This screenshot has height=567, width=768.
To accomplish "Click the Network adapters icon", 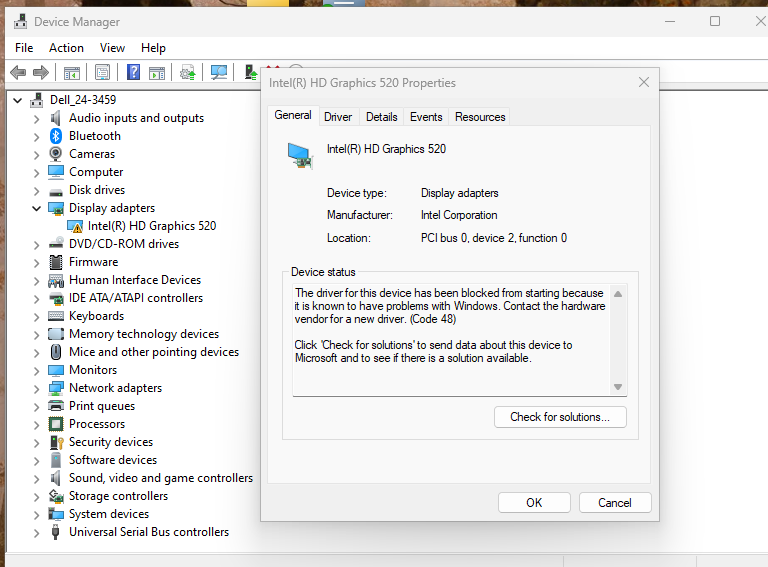I will (x=56, y=388).
